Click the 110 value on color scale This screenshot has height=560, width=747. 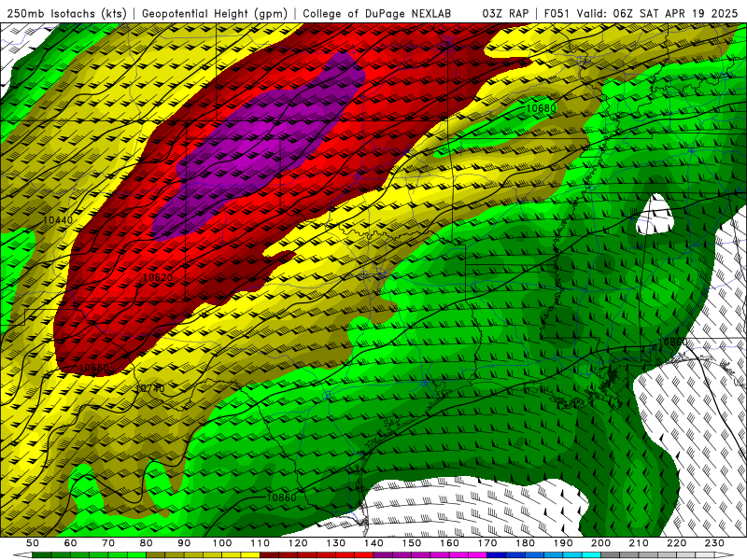pos(261,543)
